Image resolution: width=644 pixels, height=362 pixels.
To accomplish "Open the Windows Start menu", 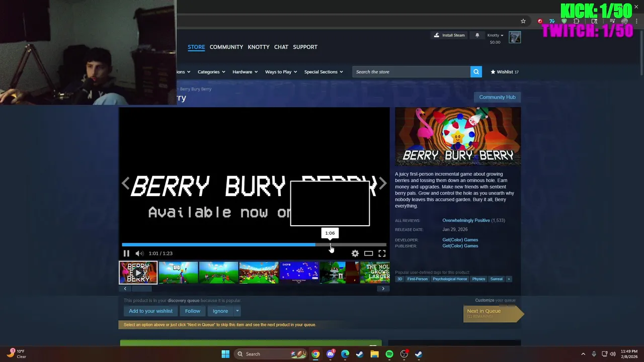I will 225,354.
